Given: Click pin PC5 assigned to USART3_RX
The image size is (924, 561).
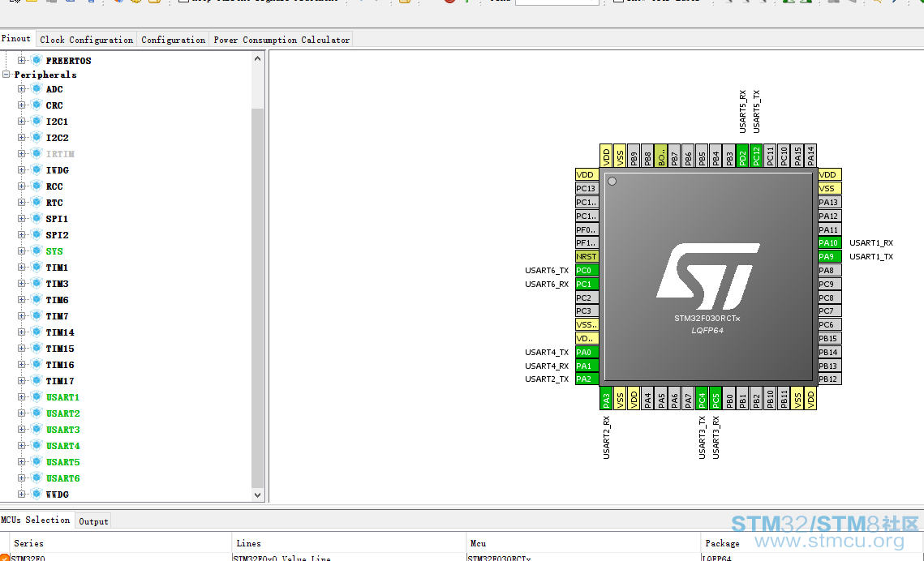Looking at the screenshot, I should pyautogui.click(x=716, y=398).
